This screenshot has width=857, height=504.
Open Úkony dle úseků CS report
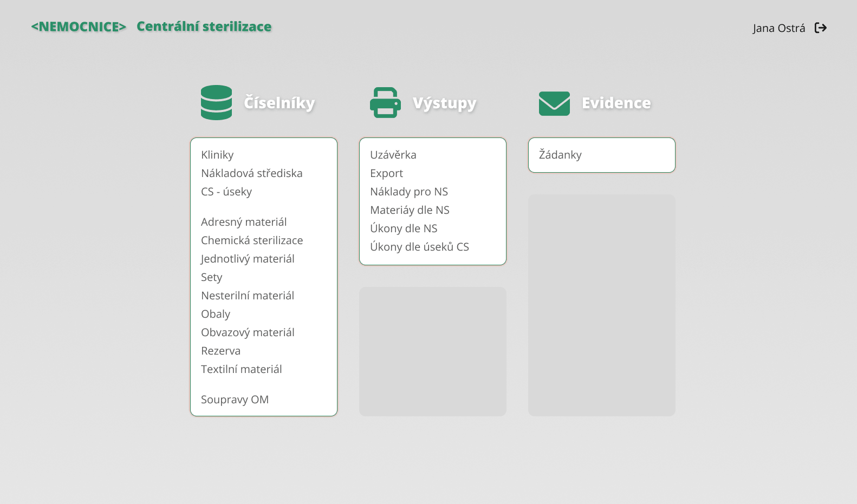[x=420, y=247]
